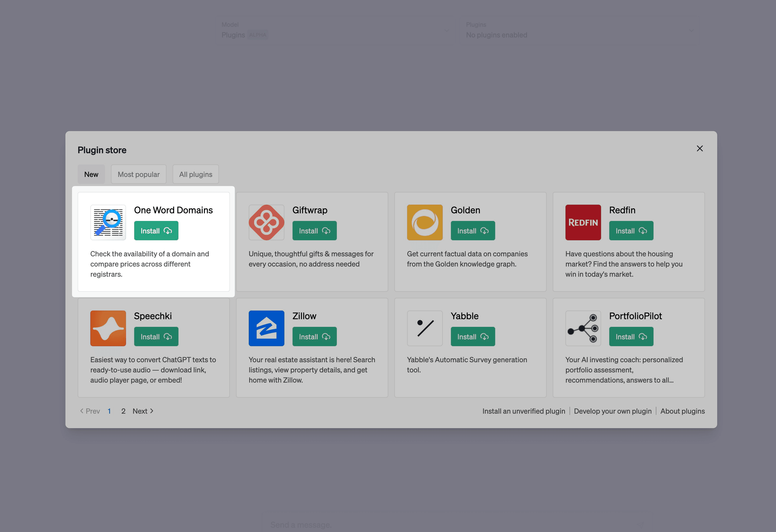Click Redfin's housing market description
Image resolution: width=776 pixels, height=532 pixels.
click(624, 264)
